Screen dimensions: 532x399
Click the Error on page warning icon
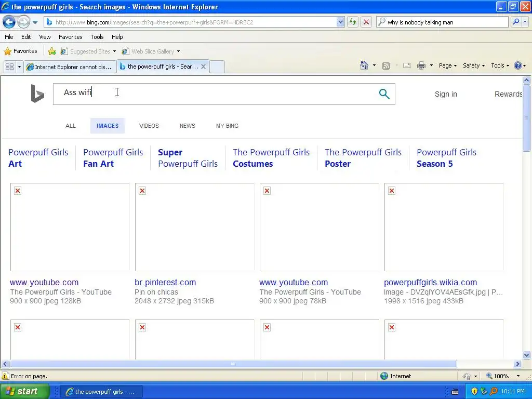5,376
